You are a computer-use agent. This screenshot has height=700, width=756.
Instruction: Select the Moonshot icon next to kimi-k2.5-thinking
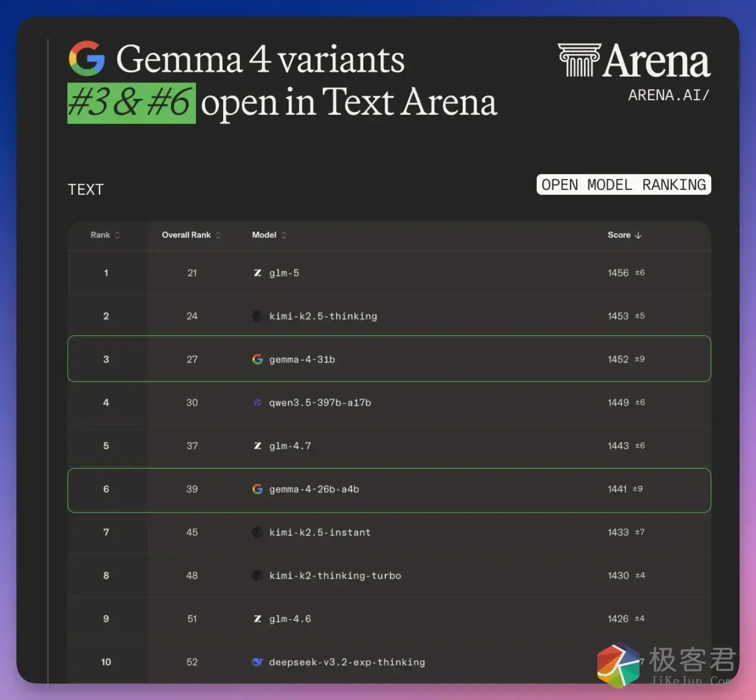257,316
